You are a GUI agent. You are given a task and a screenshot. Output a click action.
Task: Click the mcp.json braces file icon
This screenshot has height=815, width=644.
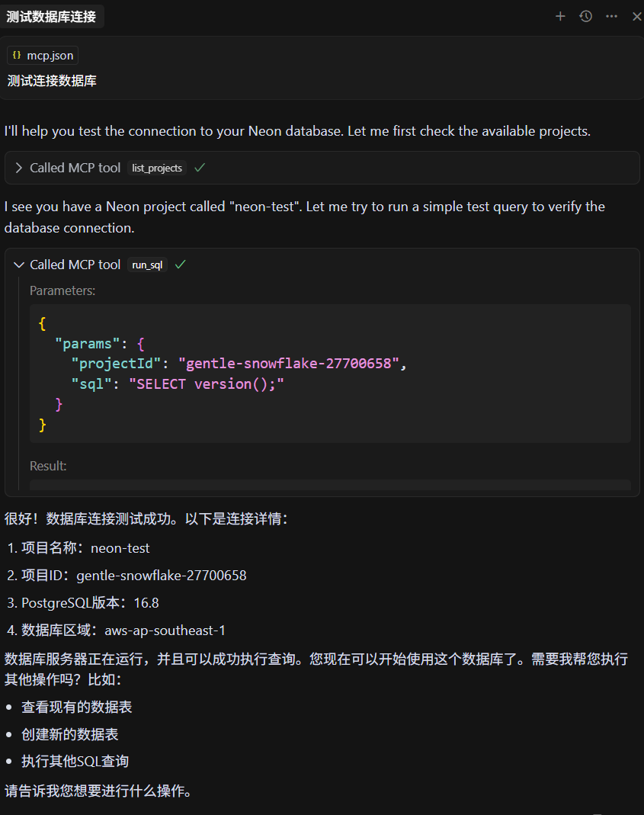click(18, 55)
